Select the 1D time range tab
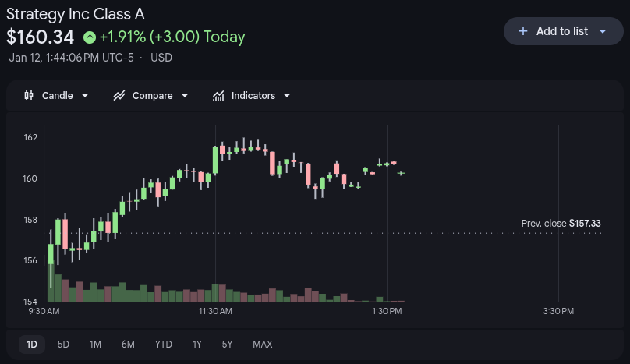This screenshot has width=630, height=364. 32,344
